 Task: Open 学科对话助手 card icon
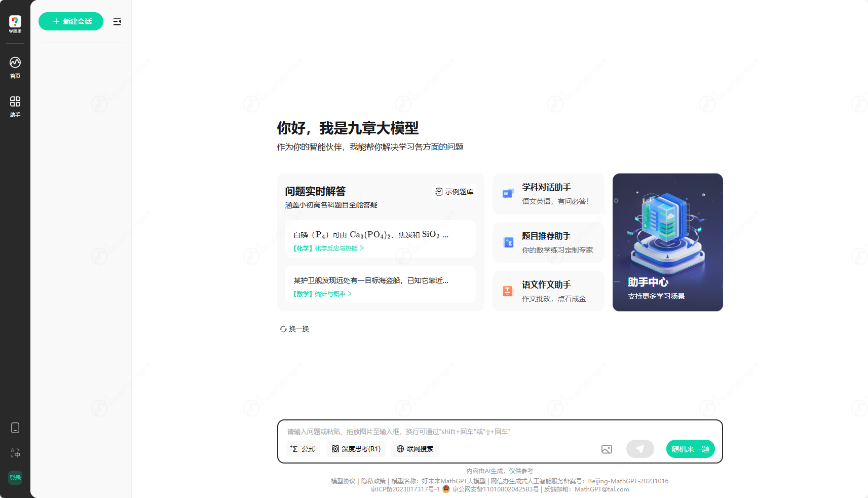(508, 193)
